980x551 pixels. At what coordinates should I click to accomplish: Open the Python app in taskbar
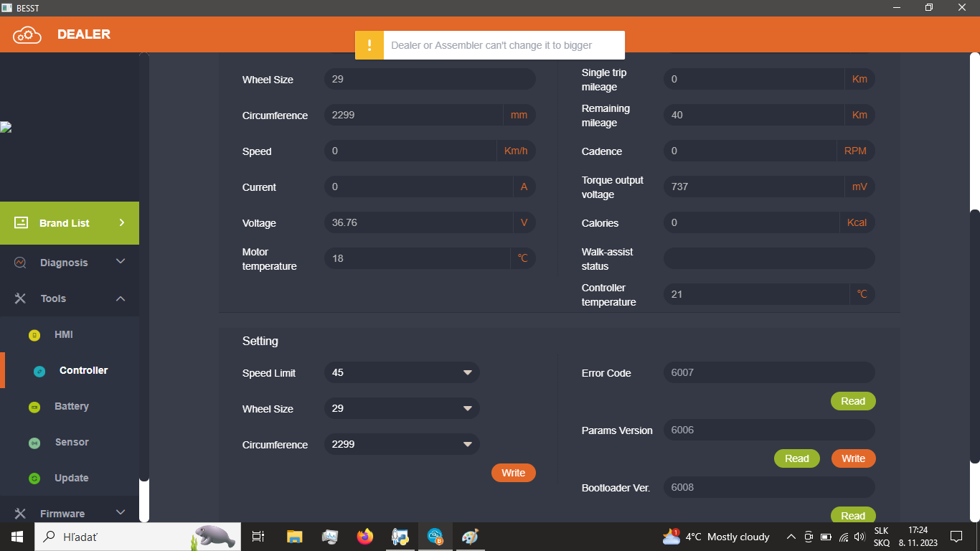400,537
